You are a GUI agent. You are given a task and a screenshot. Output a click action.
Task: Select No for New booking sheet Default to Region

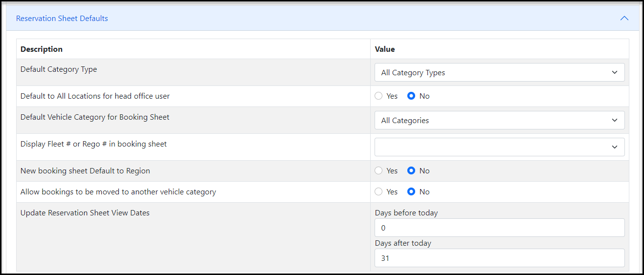click(x=411, y=171)
